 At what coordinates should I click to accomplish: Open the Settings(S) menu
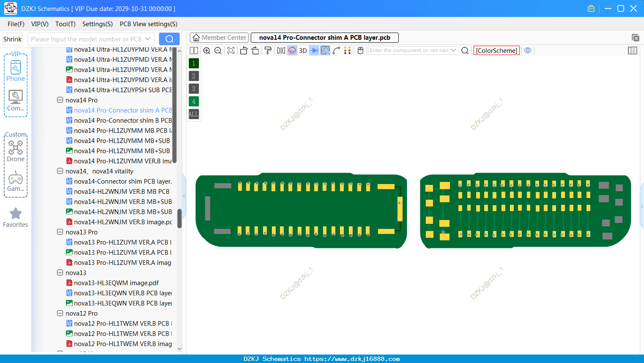tap(98, 24)
